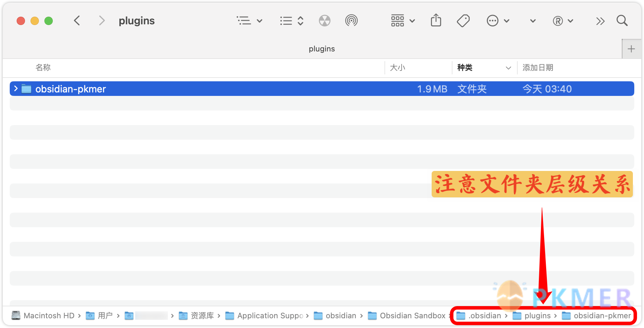Open the Action ellipsis menu

pos(498,21)
